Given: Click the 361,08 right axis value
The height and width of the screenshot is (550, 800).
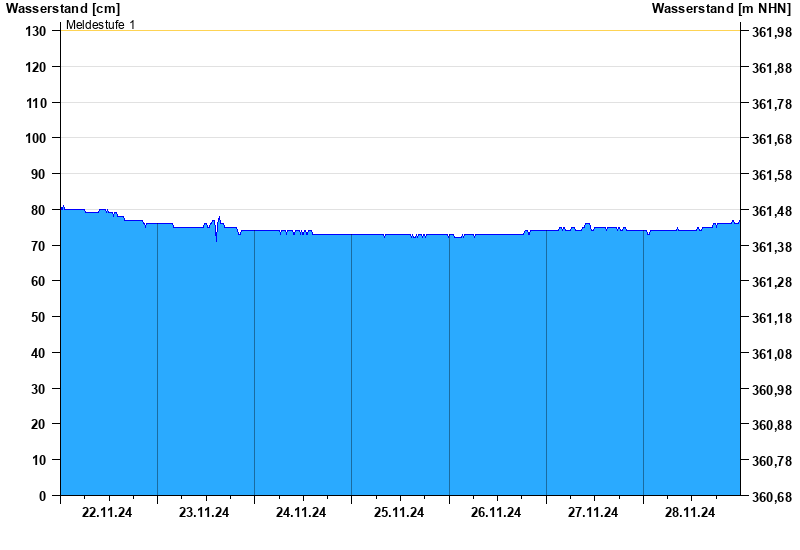Looking at the screenshot, I should point(771,354).
